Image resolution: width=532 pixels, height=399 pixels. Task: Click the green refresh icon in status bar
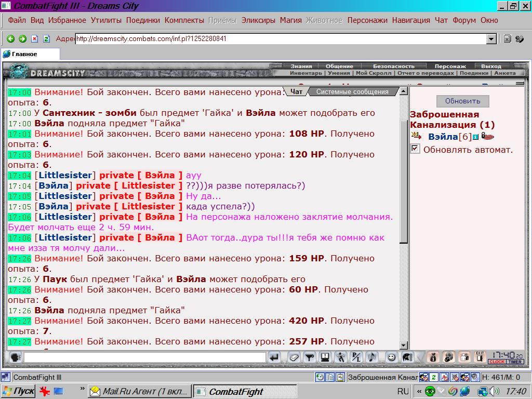[434, 377]
